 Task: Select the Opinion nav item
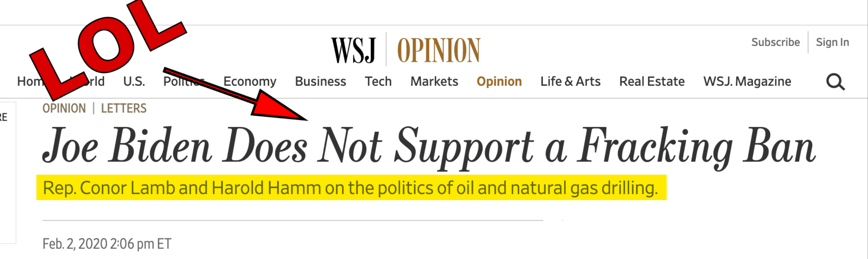[499, 81]
